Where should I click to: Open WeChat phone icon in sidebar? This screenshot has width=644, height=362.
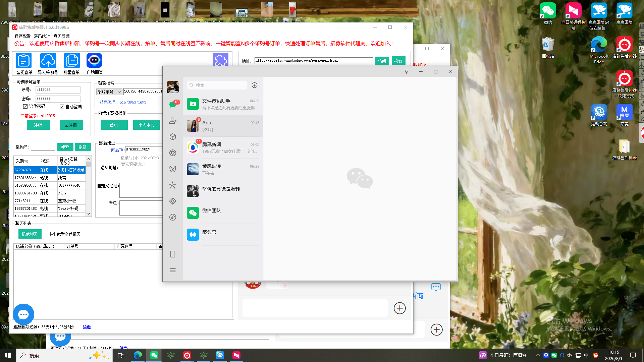(173, 254)
